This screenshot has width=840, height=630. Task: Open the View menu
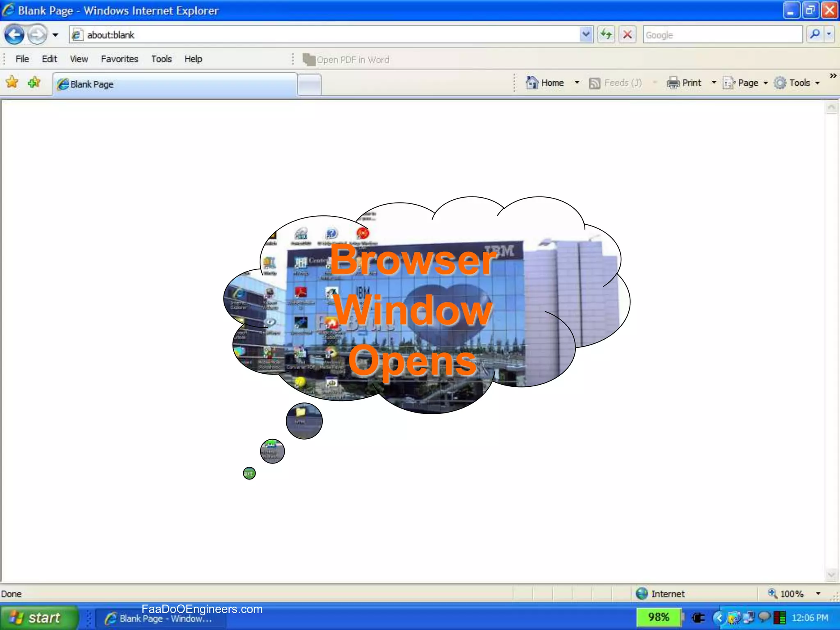coord(79,59)
